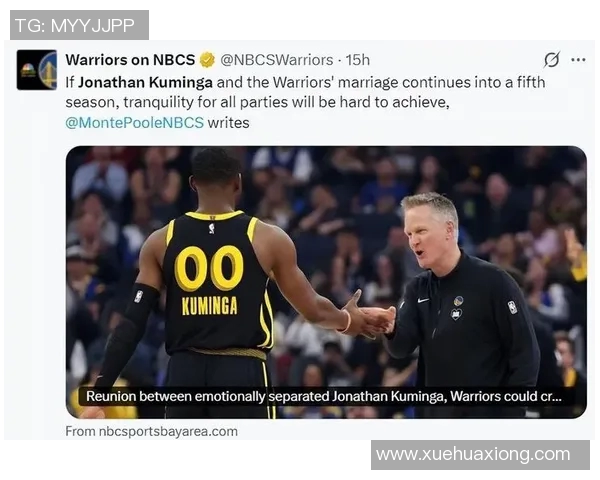Click the @MontePooleNBCS mention
600x480 pixels.
point(134,123)
